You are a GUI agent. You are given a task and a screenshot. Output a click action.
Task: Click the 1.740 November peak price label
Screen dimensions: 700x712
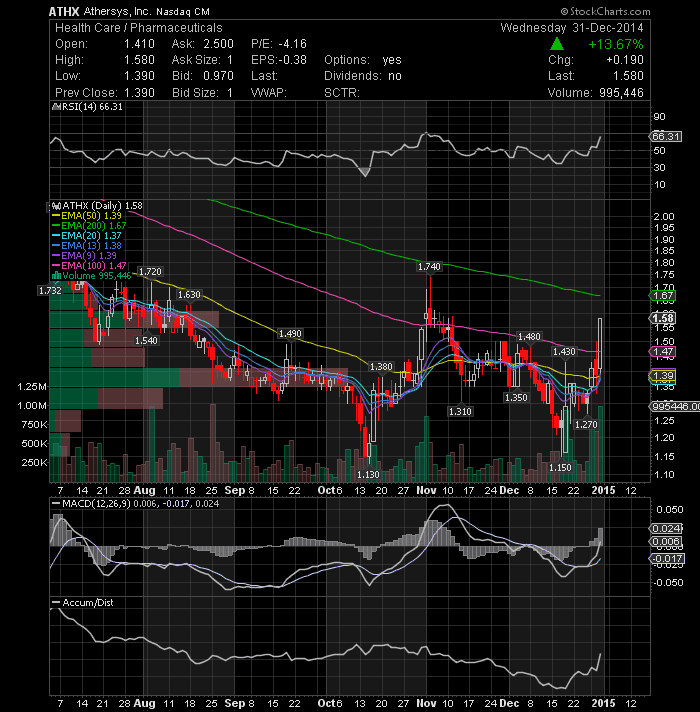429,267
